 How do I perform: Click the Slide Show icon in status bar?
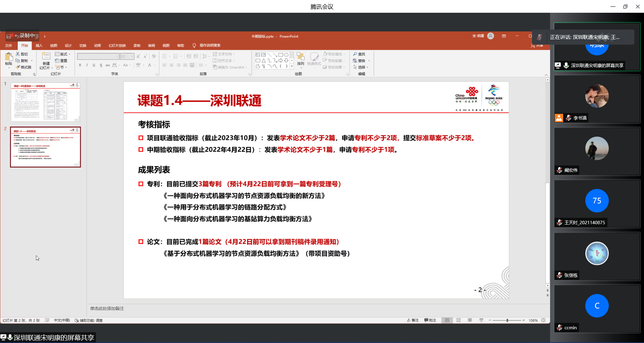(481, 320)
